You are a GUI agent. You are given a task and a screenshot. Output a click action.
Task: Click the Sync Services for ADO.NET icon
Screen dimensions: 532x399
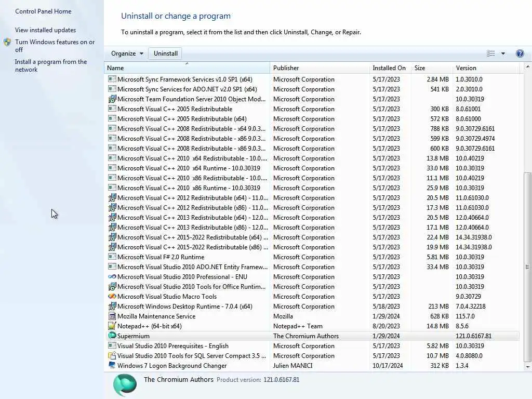point(112,88)
